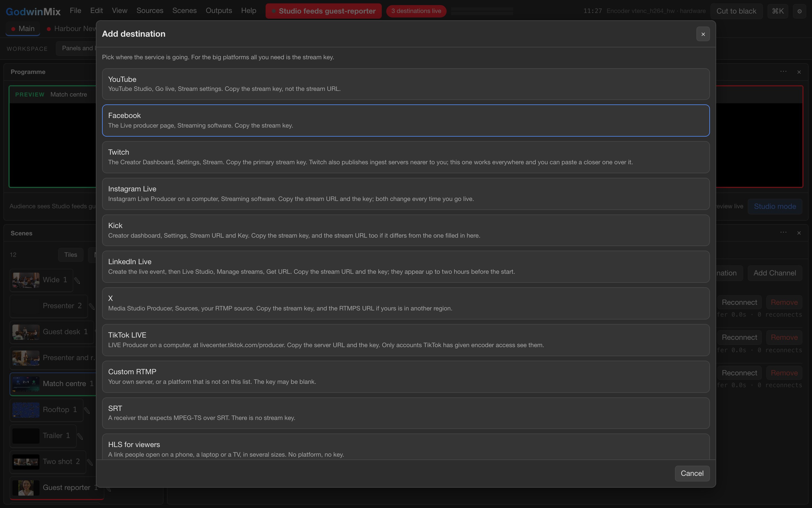Close the Add destination dialog
Image resolution: width=812 pixels, height=508 pixels.
click(703, 34)
